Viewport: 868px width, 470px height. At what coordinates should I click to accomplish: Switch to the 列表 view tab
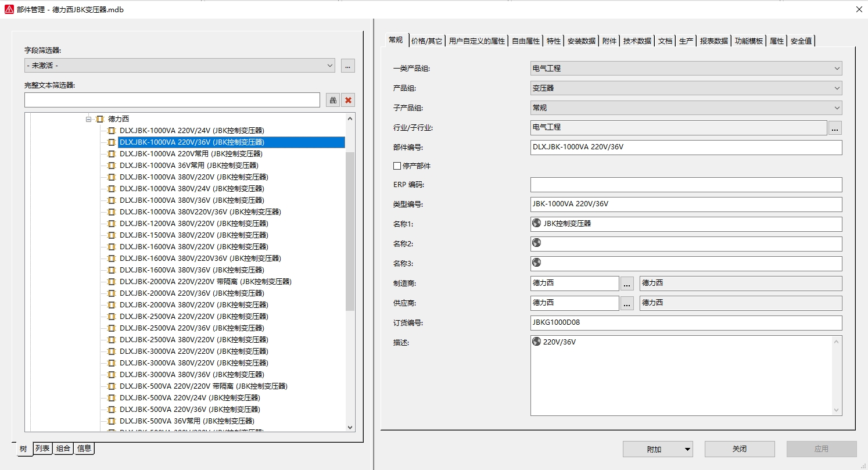[x=42, y=449]
